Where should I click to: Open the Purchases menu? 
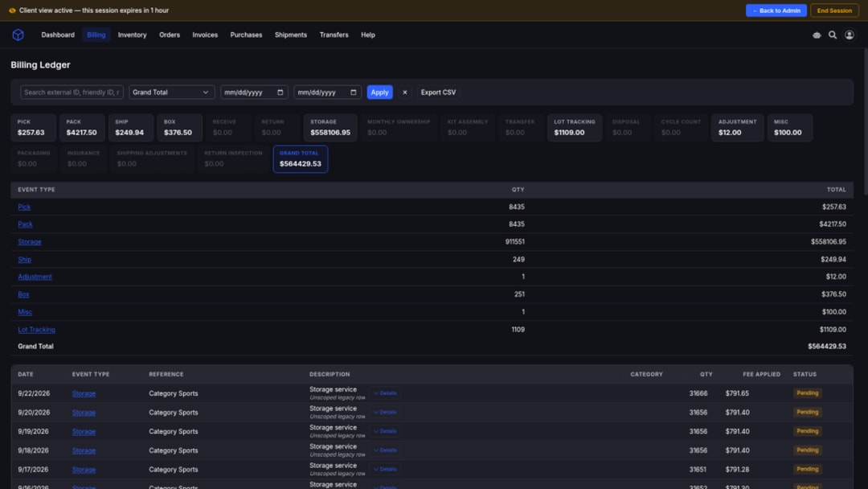click(246, 35)
